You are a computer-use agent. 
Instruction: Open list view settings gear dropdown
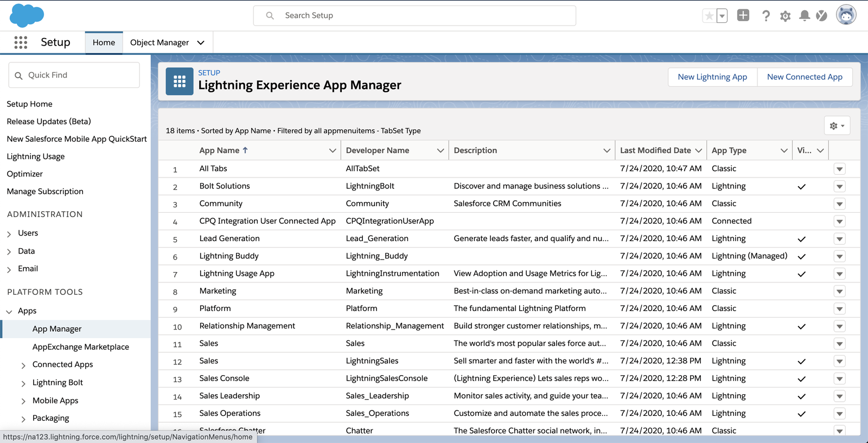coord(837,125)
